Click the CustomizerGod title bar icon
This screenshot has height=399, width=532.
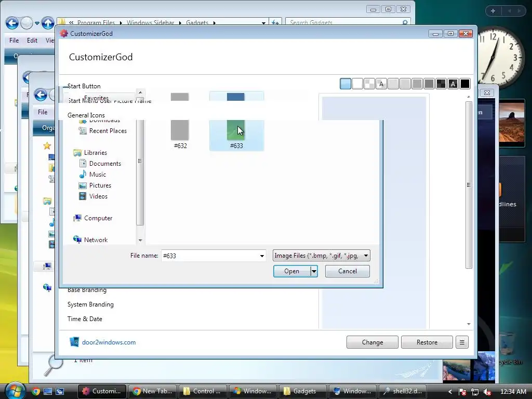[64, 34]
